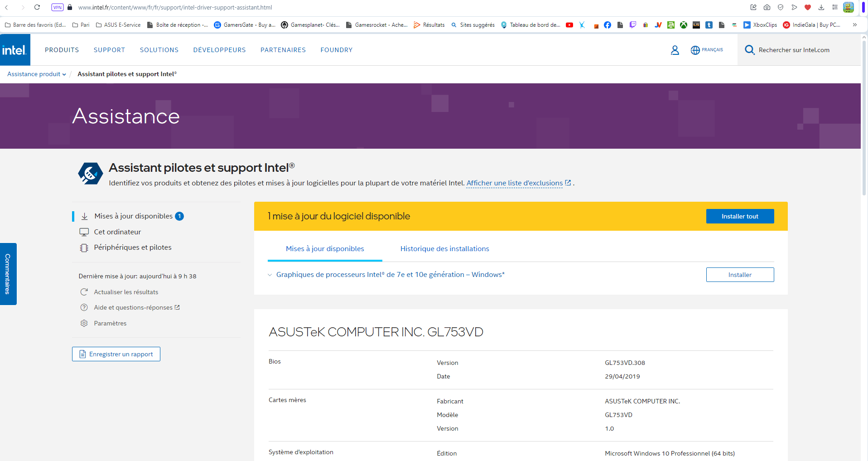Click the heart bookmark icon

coord(808,7)
